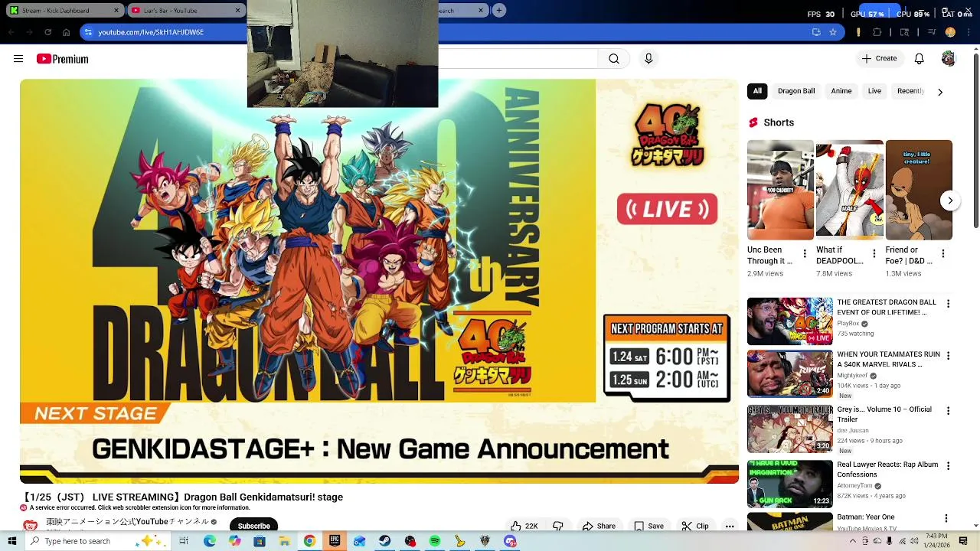980x551 pixels.
Task: Go to YouTube Premium home logo
Action: click(x=62, y=59)
